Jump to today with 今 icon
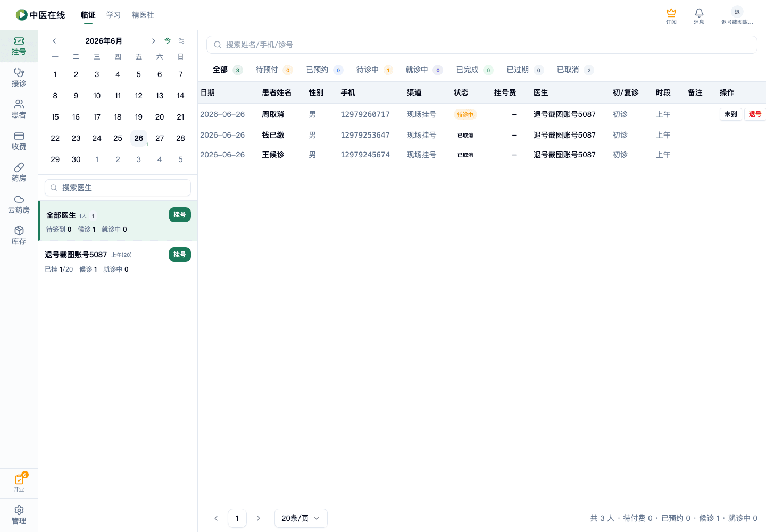This screenshot has height=532, width=766. pyautogui.click(x=168, y=41)
